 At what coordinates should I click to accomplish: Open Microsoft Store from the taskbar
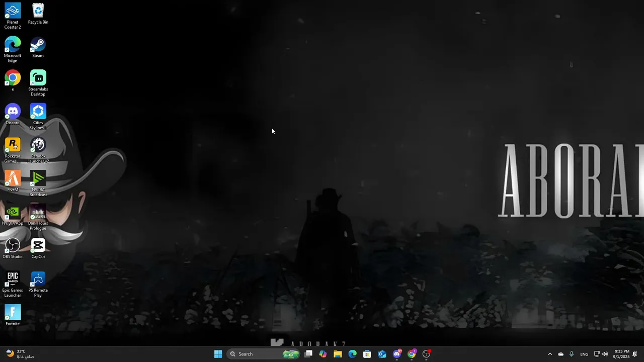[x=367, y=354]
